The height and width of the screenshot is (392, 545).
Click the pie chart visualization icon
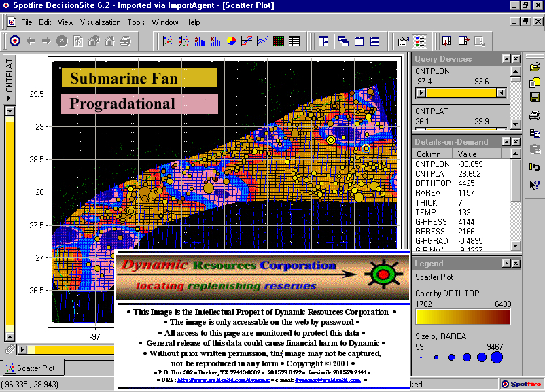tap(231, 41)
